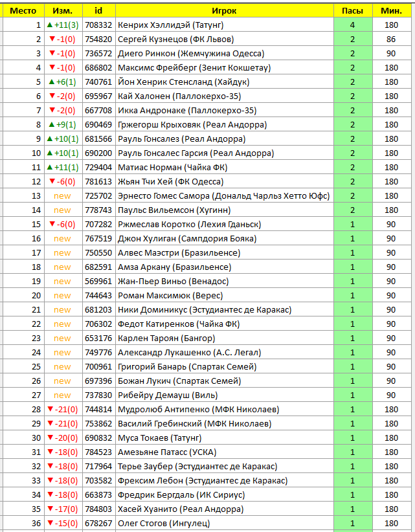Click the down arrow in Хасей Хуанито row
The height and width of the screenshot is (532, 415).
[50, 509]
